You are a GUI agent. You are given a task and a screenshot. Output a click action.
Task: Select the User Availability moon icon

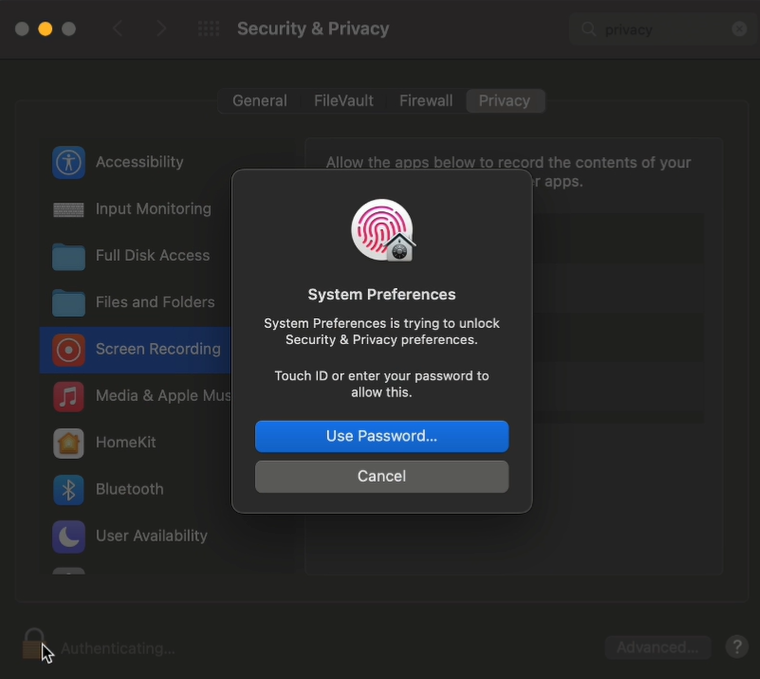coord(69,536)
